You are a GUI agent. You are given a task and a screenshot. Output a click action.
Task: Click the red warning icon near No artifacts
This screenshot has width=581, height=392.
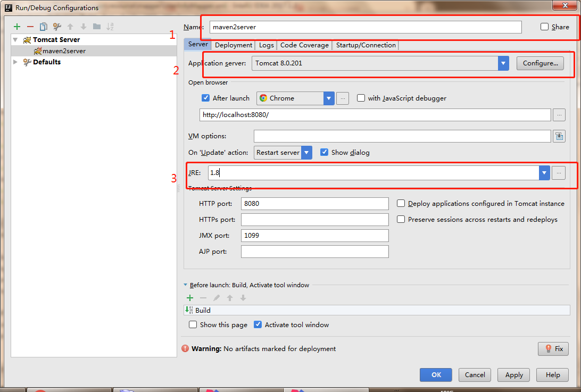tap(185, 348)
